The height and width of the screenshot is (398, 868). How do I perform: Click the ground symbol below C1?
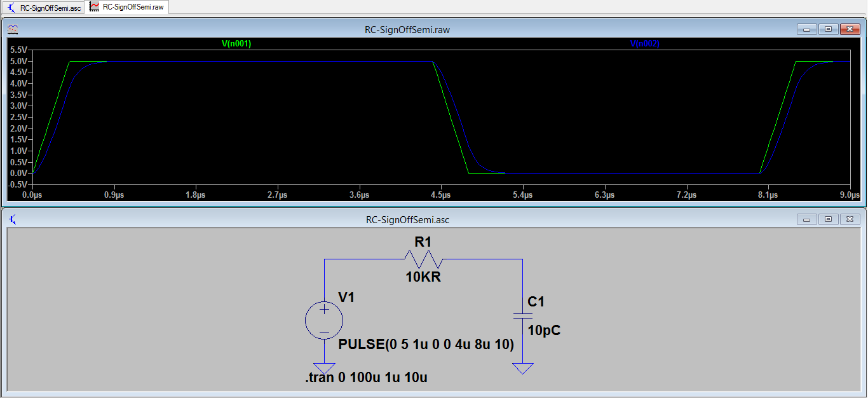coord(522,366)
